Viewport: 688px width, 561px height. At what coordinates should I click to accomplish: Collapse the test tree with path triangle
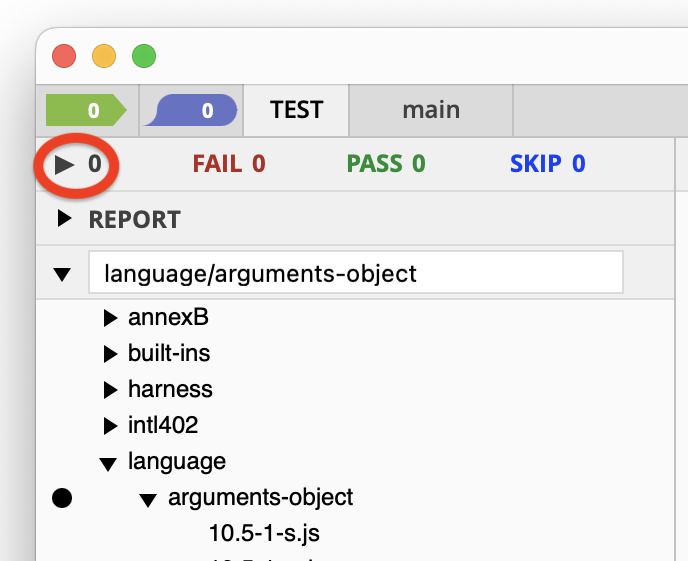63,273
